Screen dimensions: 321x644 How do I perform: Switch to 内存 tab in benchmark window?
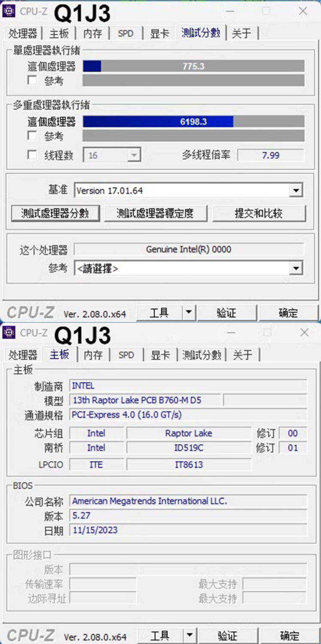click(x=93, y=34)
